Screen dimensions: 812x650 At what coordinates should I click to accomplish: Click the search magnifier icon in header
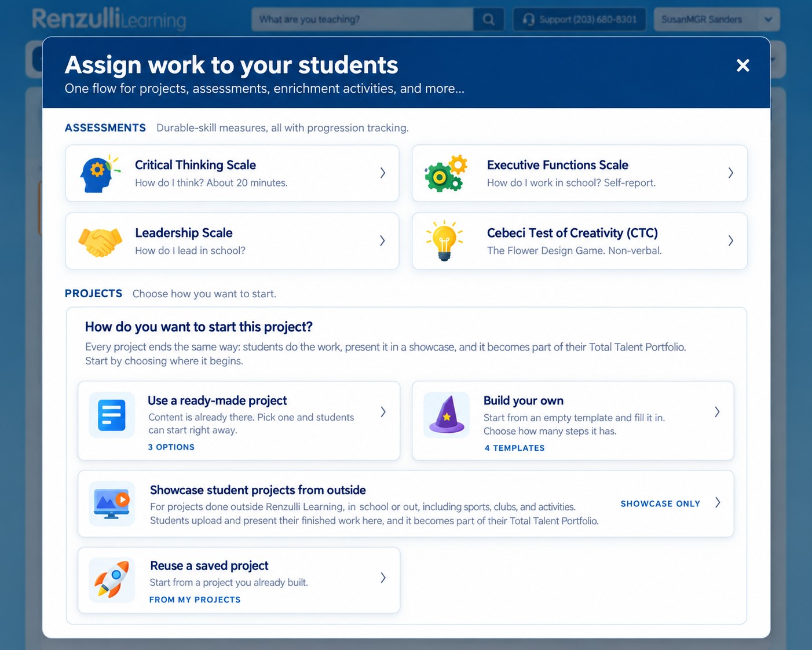(x=488, y=20)
